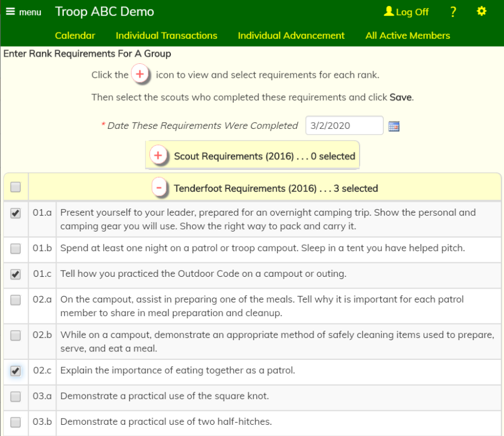Open Individual Advancement menu item
The height and width of the screenshot is (436, 504).
[x=291, y=35]
